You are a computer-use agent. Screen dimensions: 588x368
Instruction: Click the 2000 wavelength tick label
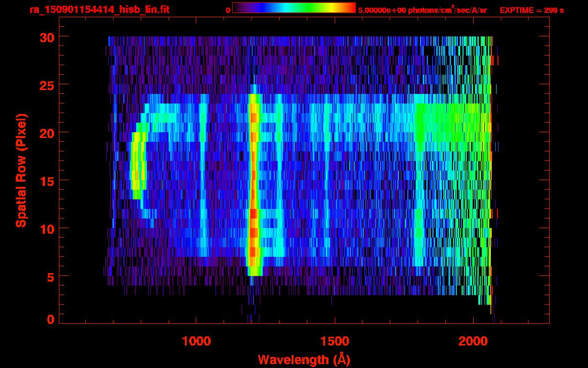473,341
